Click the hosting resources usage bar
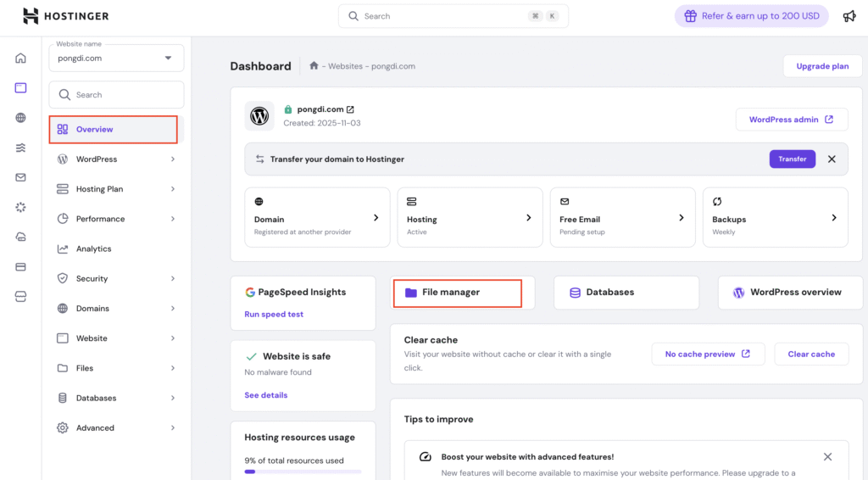868x480 pixels. pos(303,472)
